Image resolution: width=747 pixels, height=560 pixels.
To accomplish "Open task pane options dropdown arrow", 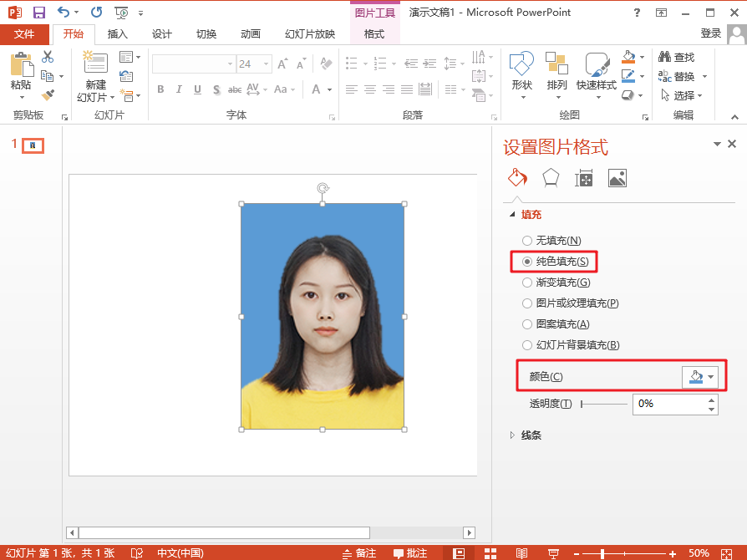I will tap(717, 144).
